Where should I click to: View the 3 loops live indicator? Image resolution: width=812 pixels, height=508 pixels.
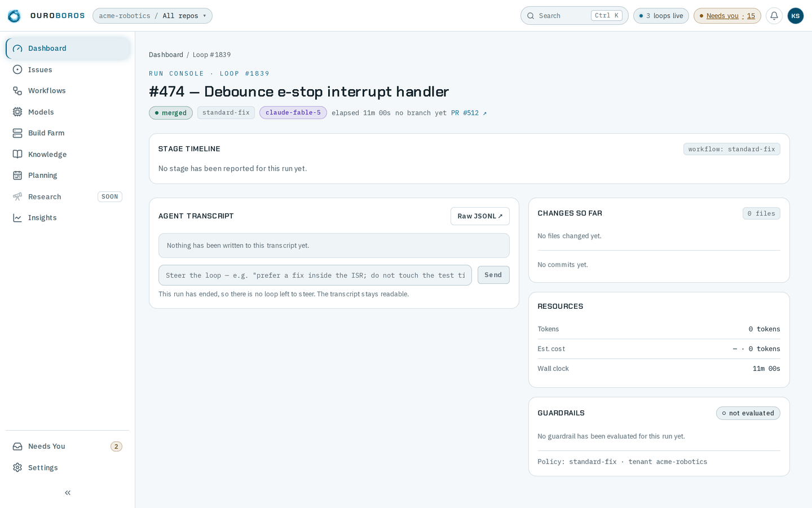coord(661,16)
